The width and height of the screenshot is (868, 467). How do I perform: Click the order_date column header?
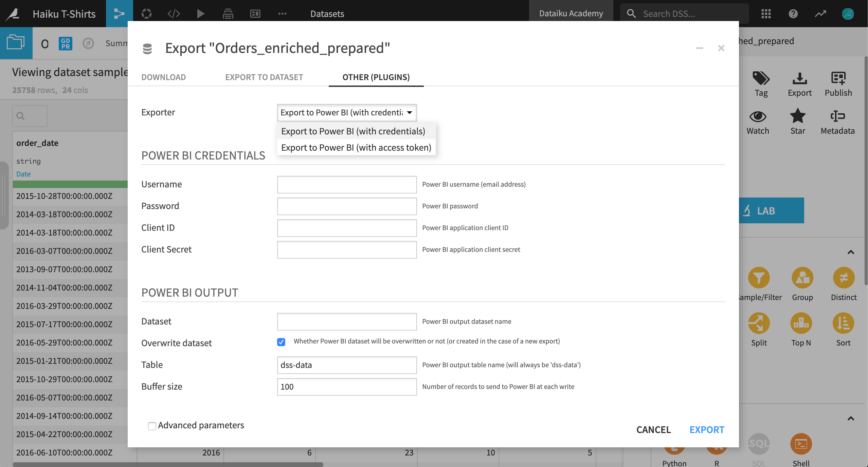[x=37, y=143]
